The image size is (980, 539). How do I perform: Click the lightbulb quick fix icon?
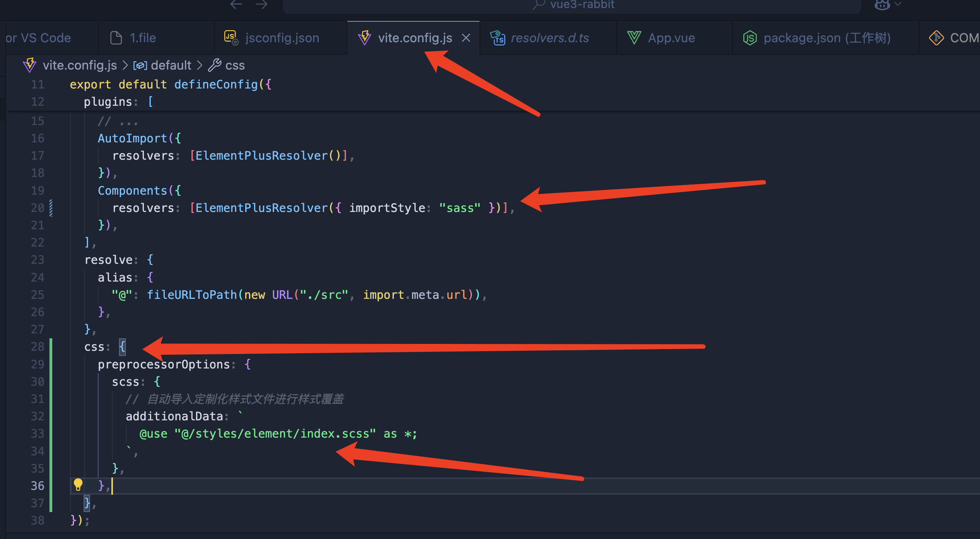click(78, 485)
